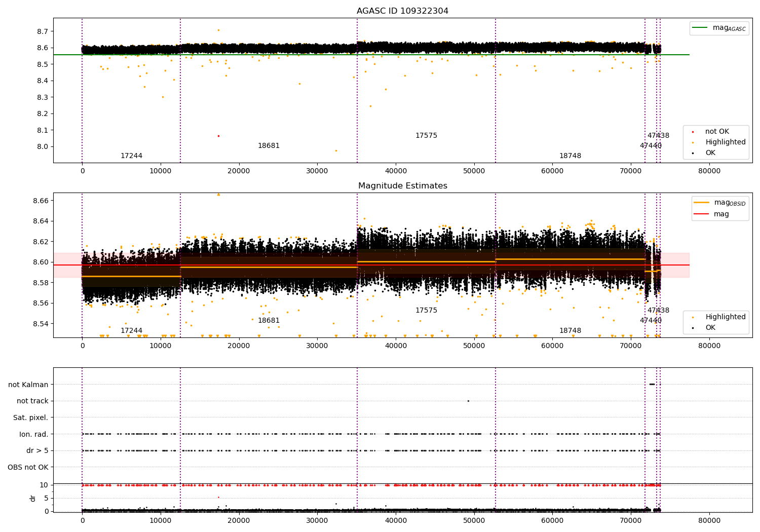Click the 8.60 y-axis tick label

[x=41, y=262]
